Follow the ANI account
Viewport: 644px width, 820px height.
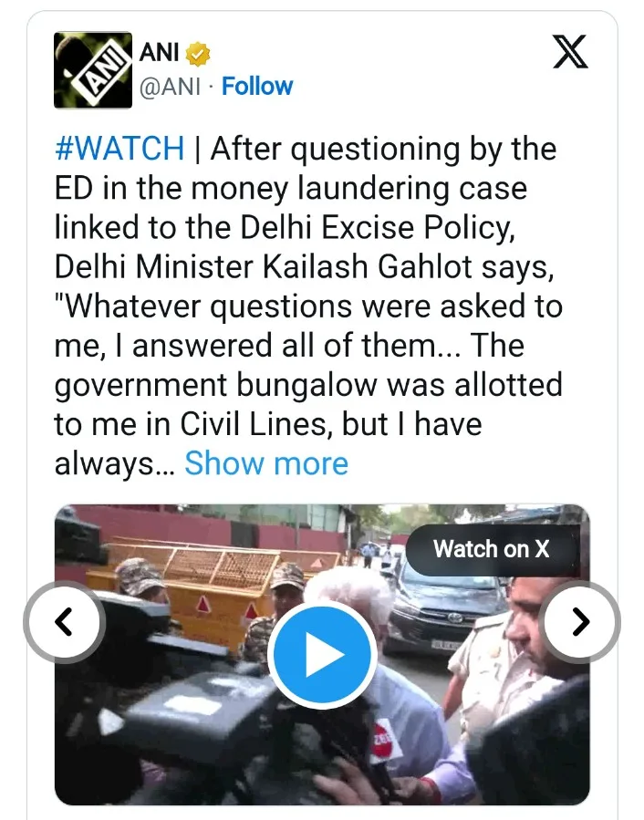tap(257, 87)
